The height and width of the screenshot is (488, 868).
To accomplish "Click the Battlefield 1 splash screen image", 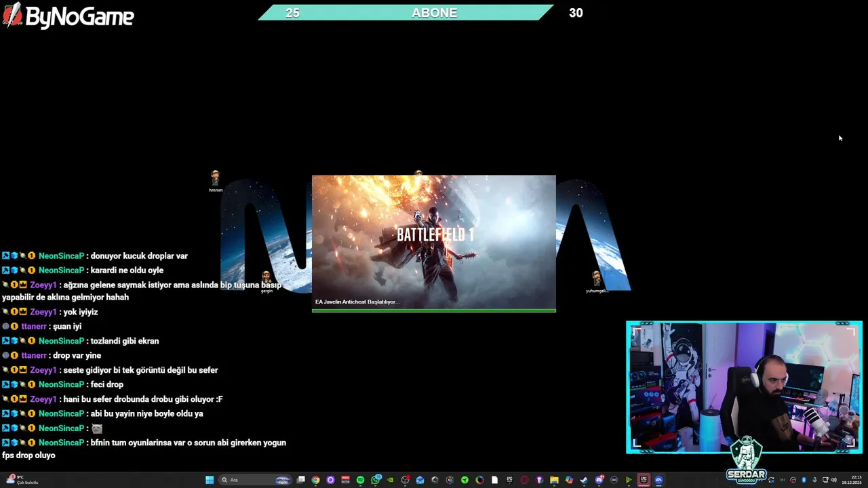I will [434, 242].
